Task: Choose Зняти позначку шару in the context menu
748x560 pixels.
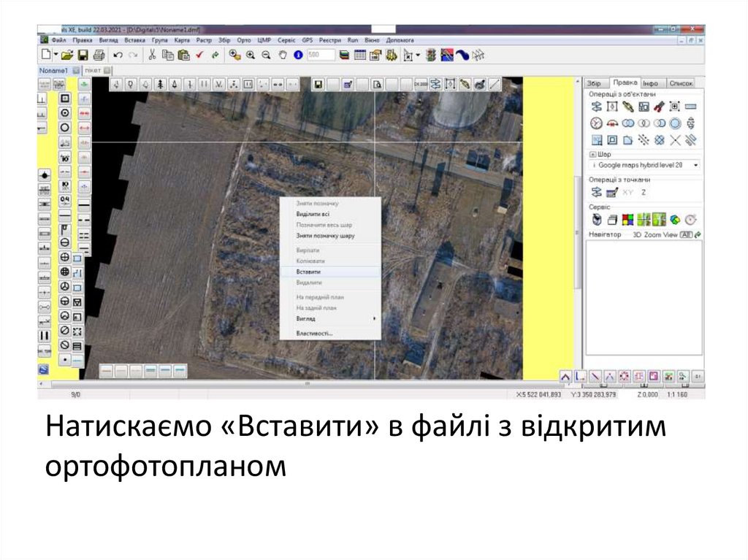Action: [x=331, y=236]
